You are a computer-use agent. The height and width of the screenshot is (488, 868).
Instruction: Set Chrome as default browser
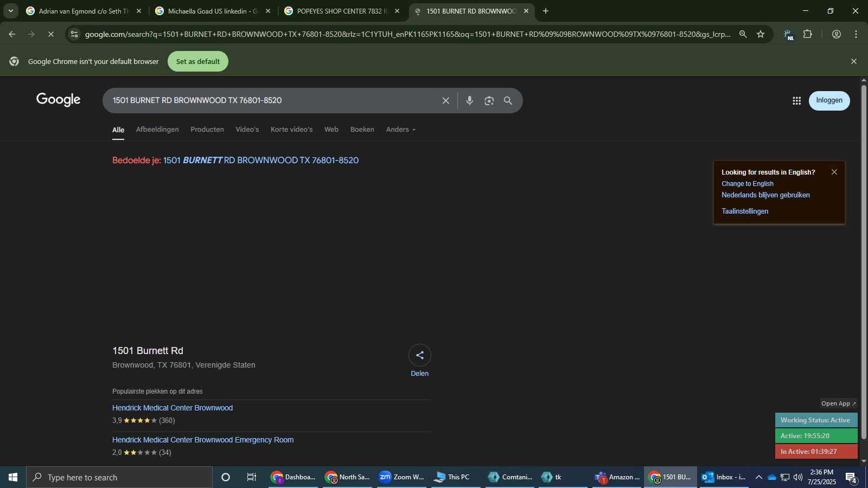coord(198,61)
